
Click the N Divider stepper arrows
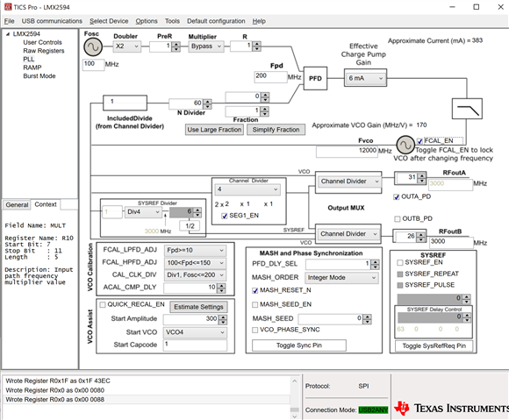click(x=207, y=104)
